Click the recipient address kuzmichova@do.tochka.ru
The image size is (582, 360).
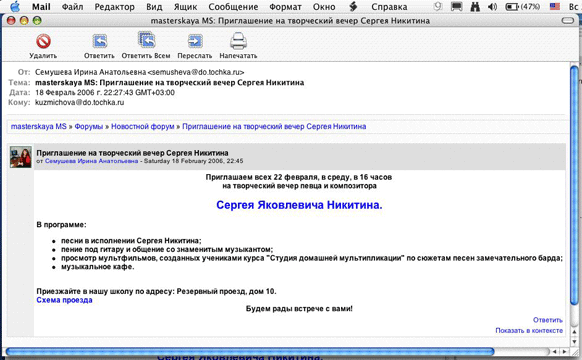(x=79, y=102)
